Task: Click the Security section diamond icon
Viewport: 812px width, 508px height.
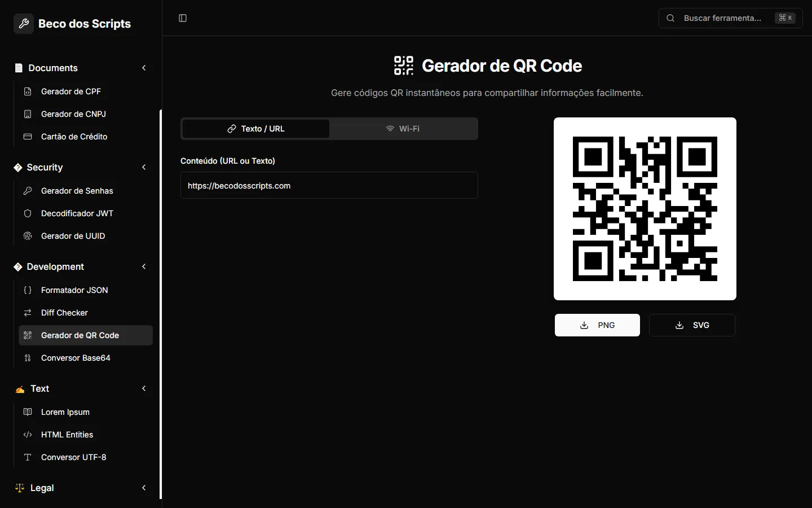Action: pyautogui.click(x=18, y=168)
